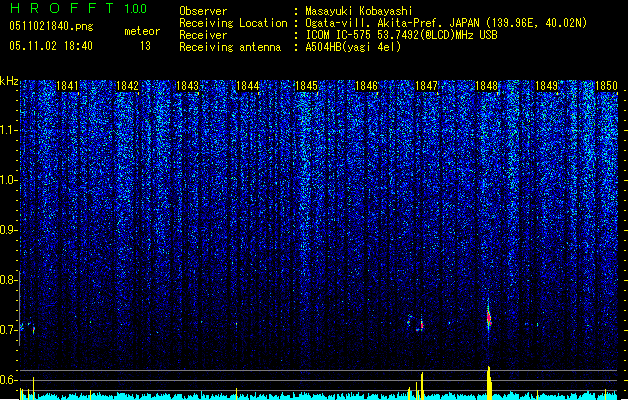Click the 1841 time marker
Image resolution: width=629 pixels, height=400 pixels.
point(67,86)
